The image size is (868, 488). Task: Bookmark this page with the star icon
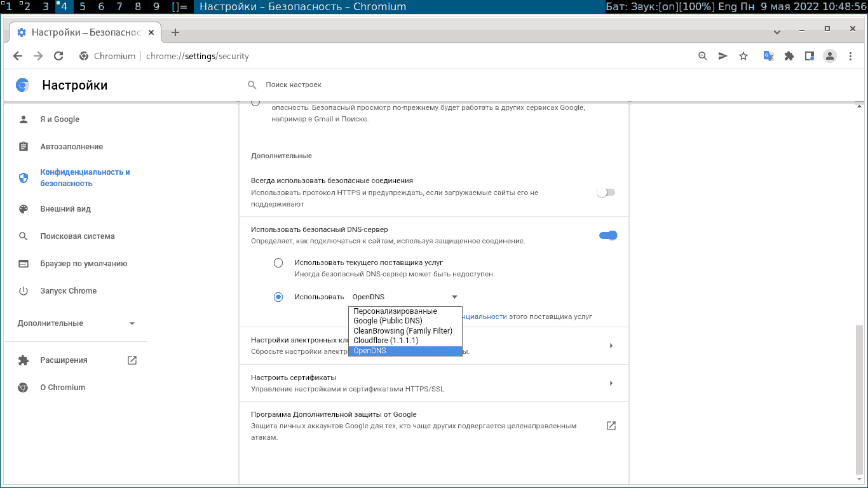tap(743, 56)
